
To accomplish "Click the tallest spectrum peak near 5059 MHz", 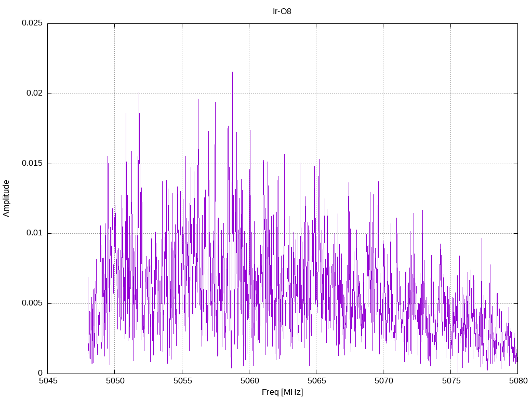I will [x=232, y=73].
